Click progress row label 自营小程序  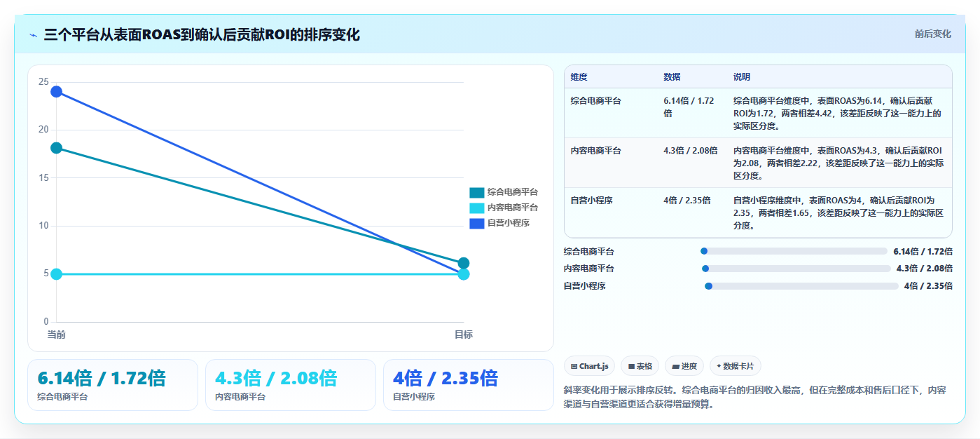585,286
